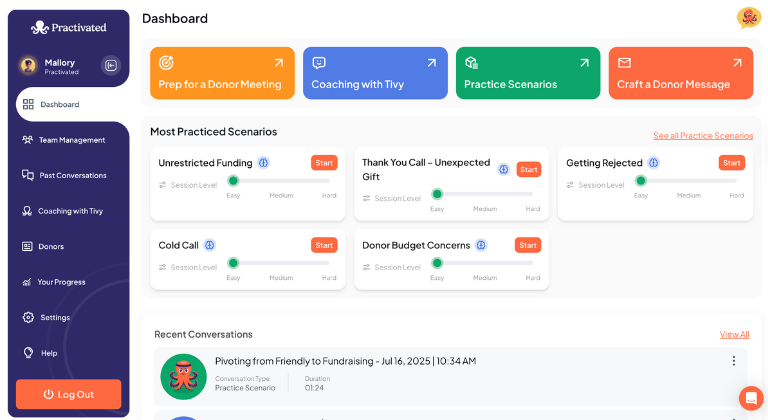Click the Log Out button

69,394
